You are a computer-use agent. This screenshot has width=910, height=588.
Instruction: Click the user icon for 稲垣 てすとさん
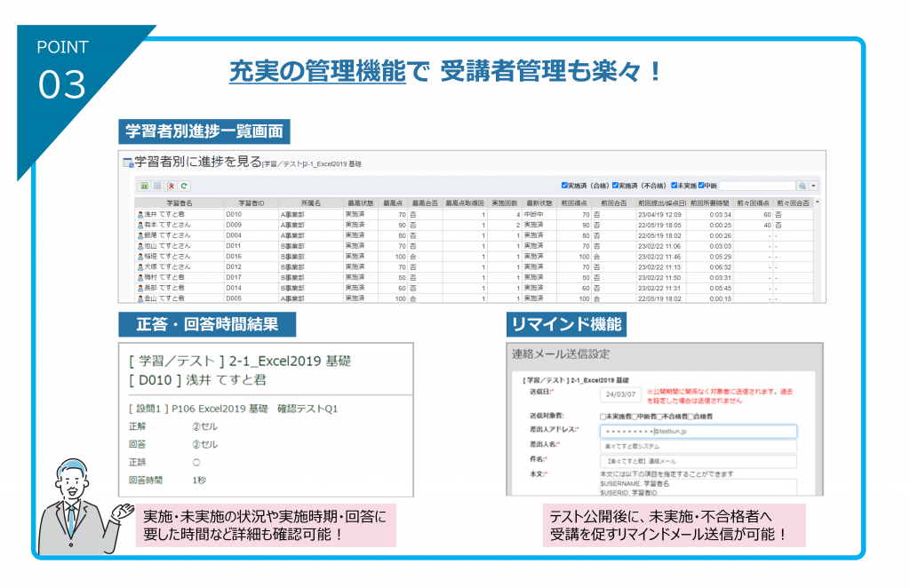(140, 257)
